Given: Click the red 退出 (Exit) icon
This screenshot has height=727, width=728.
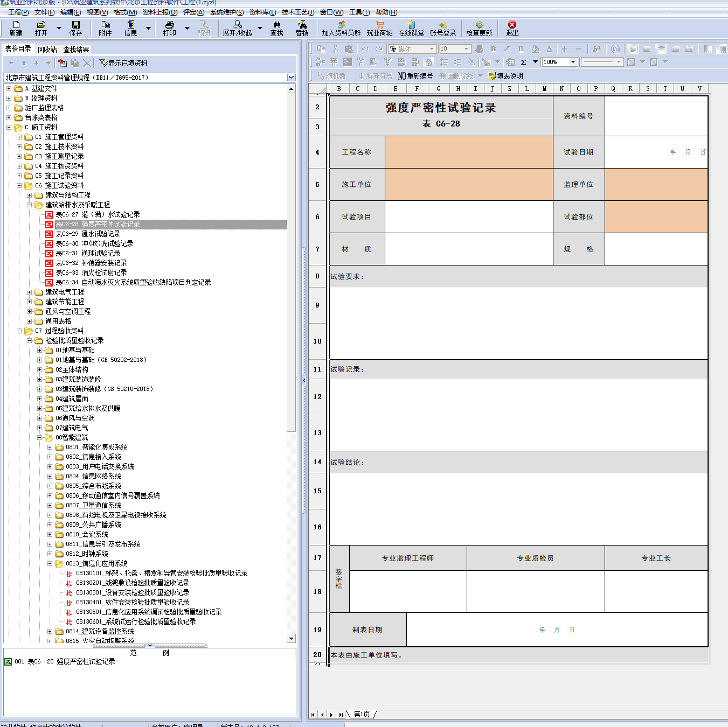Looking at the screenshot, I should 512,25.
